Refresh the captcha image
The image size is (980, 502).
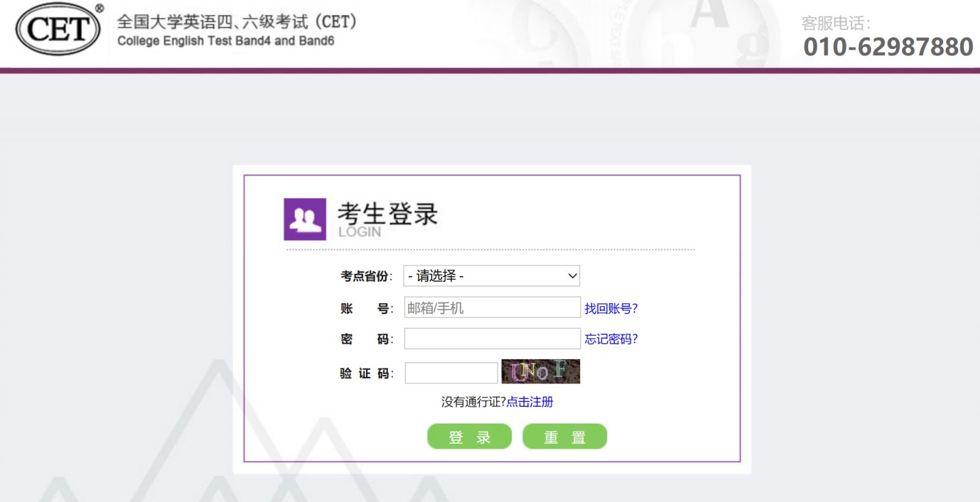[541, 371]
